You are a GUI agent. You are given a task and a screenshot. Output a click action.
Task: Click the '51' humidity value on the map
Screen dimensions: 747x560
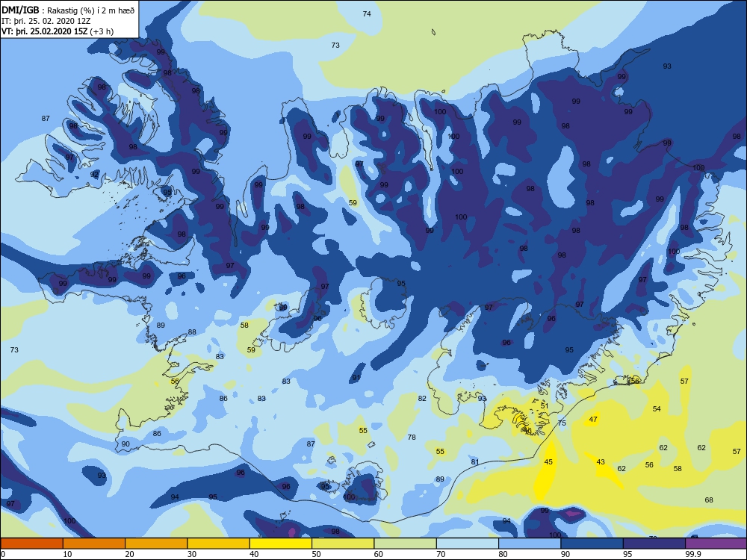[x=545, y=406]
